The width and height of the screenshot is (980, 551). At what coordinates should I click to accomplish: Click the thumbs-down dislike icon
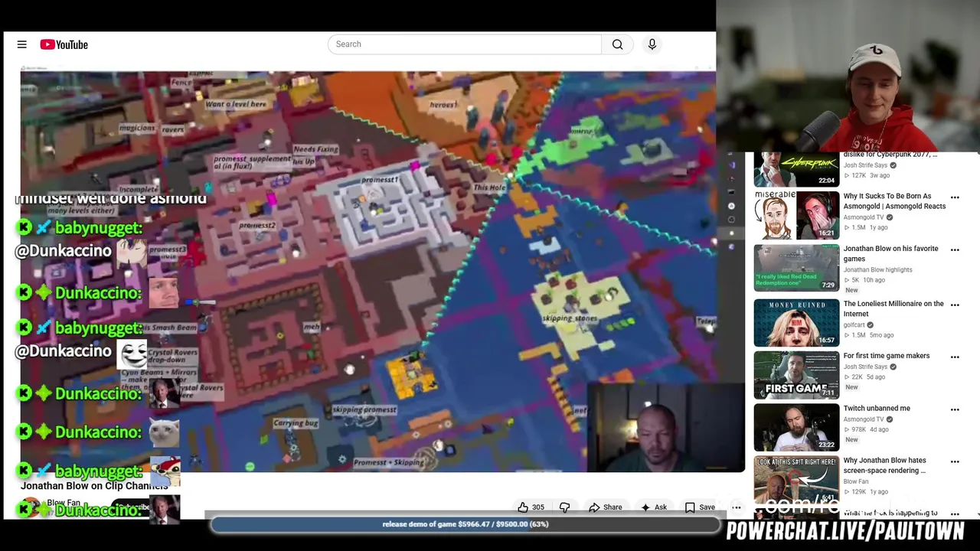[x=565, y=507]
